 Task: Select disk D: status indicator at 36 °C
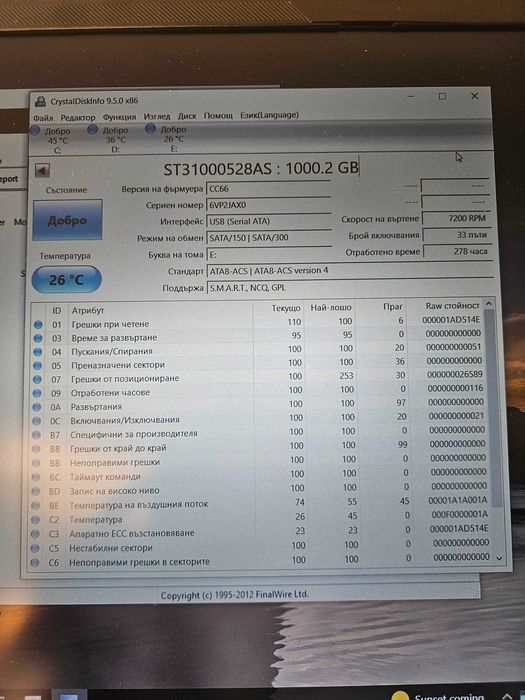tap(109, 139)
